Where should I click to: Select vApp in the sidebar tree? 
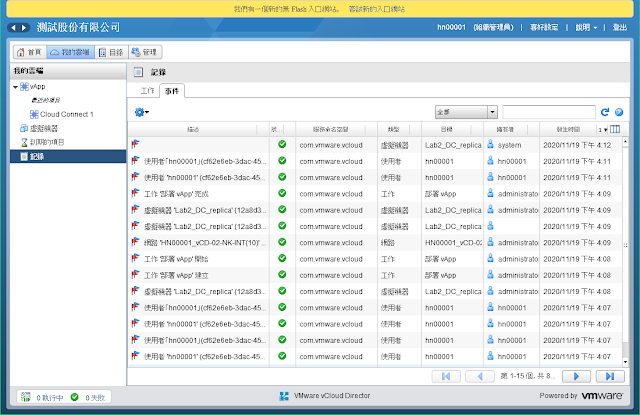(x=37, y=87)
